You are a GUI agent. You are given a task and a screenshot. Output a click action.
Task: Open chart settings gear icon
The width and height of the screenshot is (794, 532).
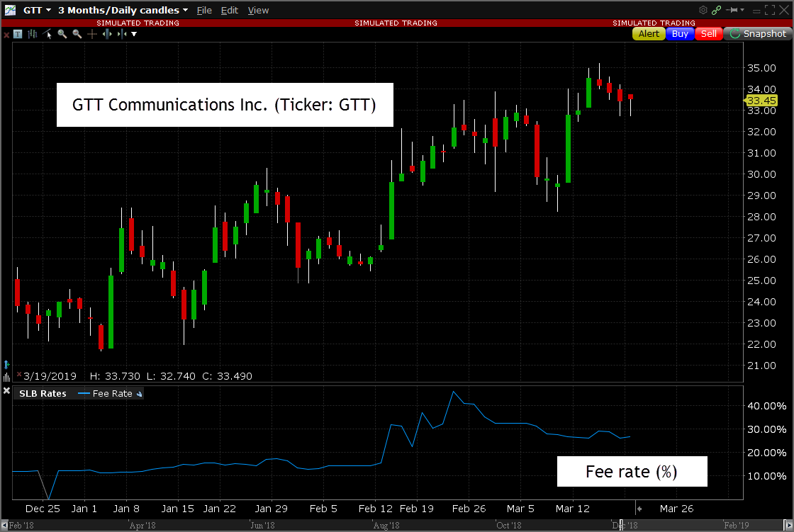[703, 10]
